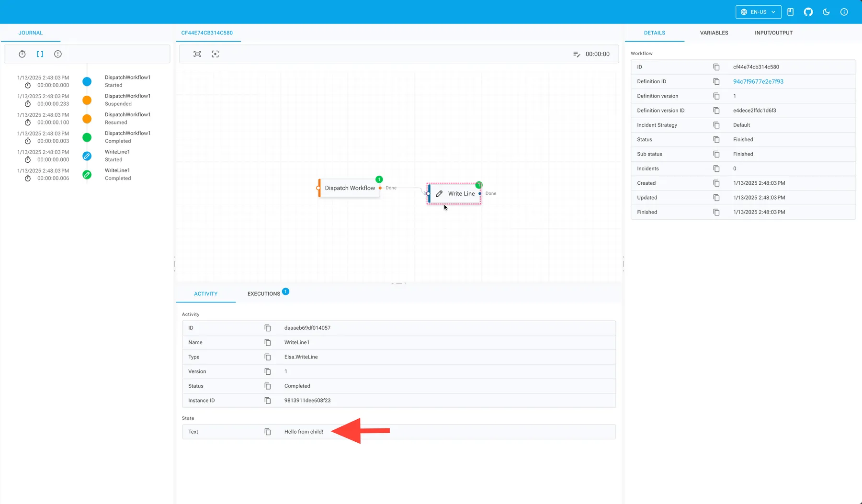Open the EN-US language dropdown
Viewport: 862px width, 504px height.
pos(758,11)
